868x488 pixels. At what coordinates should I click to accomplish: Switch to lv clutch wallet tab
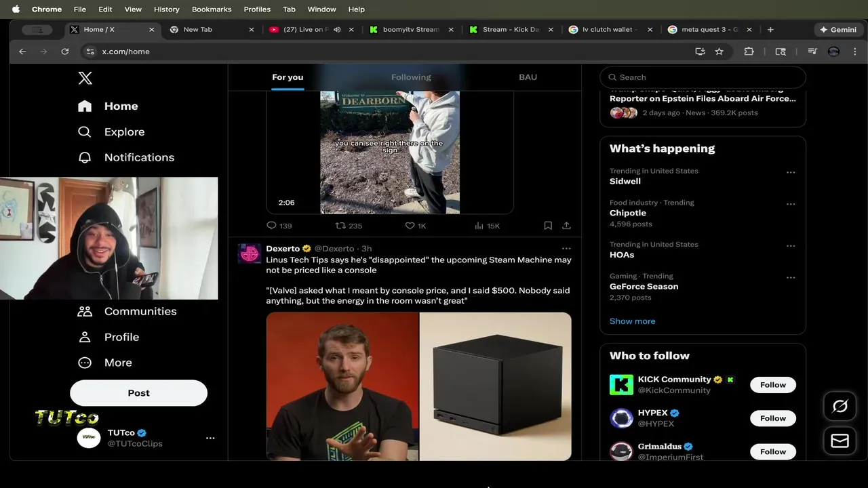pos(610,30)
